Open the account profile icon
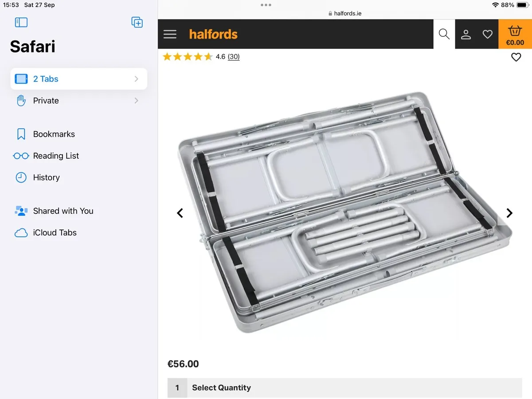 pyautogui.click(x=466, y=34)
